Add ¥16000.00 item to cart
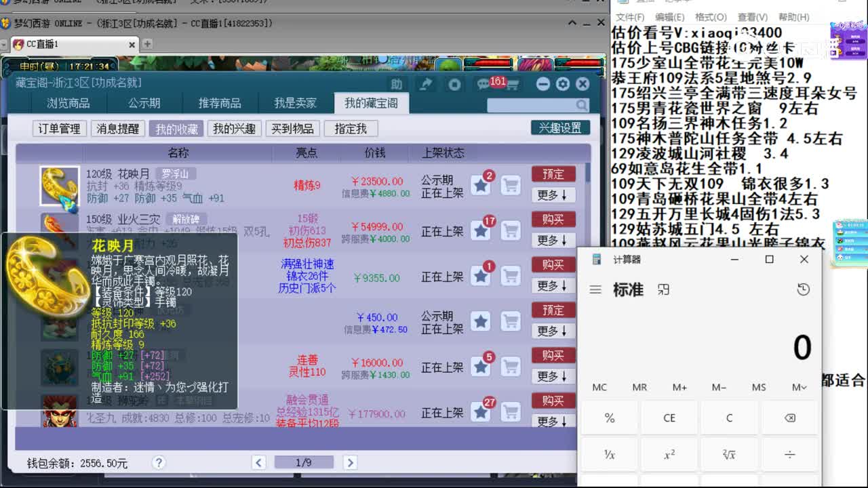This screenshot has height=488, width=868. tap(510, 367)
